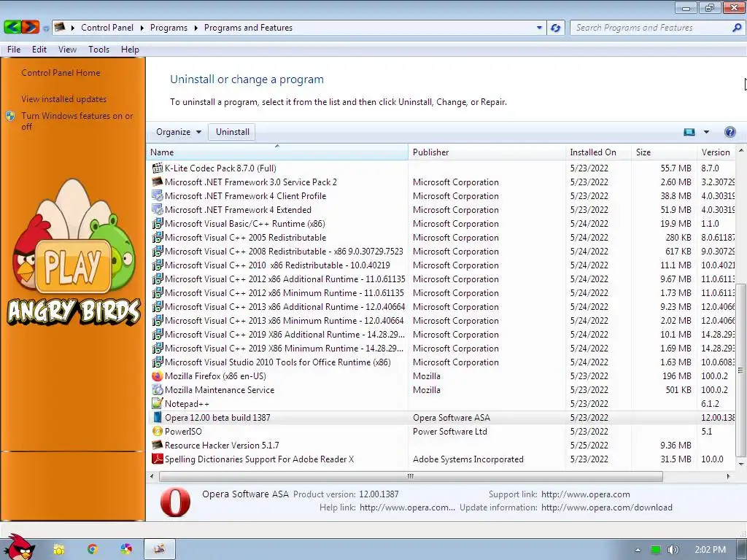Click the .NET Framework 4 Extended icon
Image resolution: width=747 pixels, height=560 pixels.
pos(158,209)
